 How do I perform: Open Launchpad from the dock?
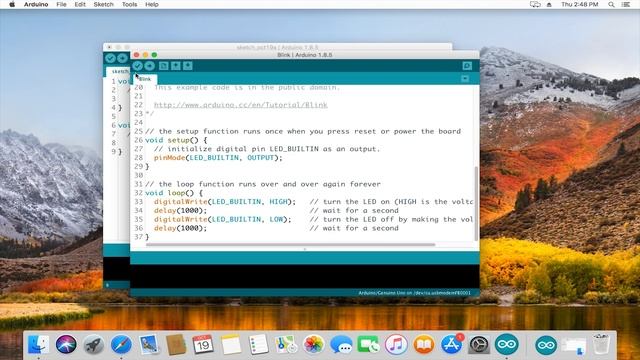coord(93,344)
